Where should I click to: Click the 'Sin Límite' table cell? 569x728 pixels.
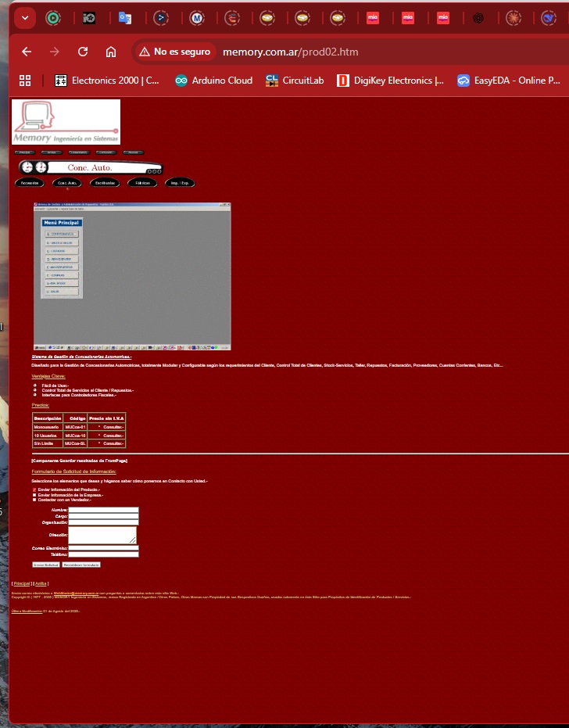pyautogui.click(x=48, y=444)
